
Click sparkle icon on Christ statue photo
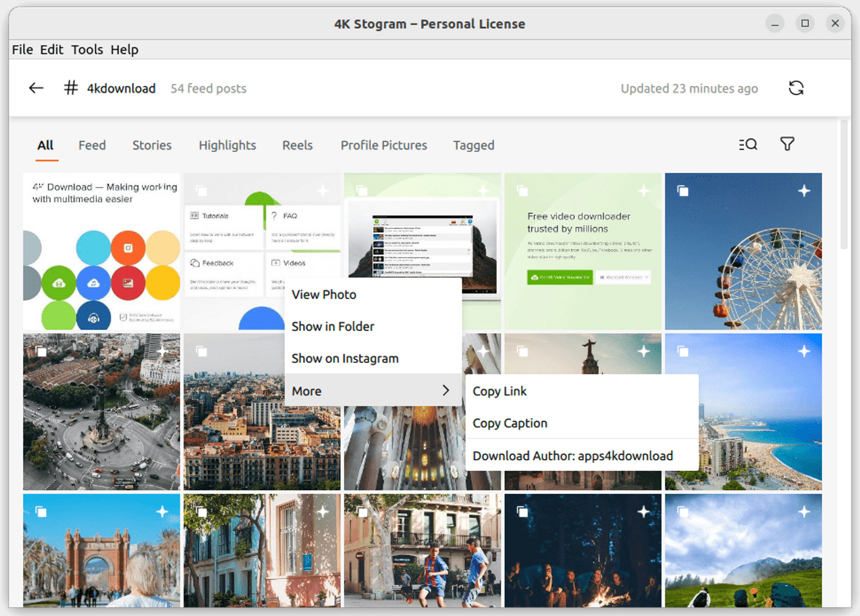point(643,351)
